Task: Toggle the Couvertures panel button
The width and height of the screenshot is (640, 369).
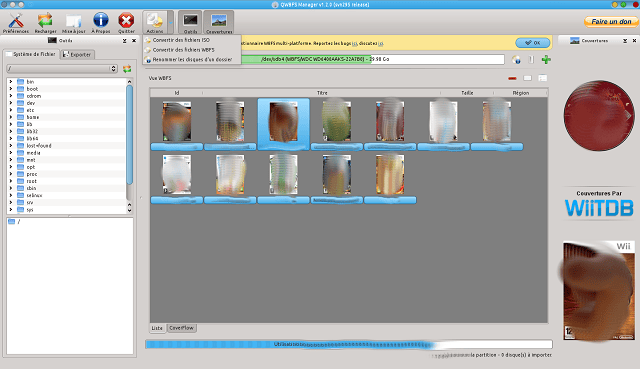Action: pyautogui.click(x=219, y=23)
